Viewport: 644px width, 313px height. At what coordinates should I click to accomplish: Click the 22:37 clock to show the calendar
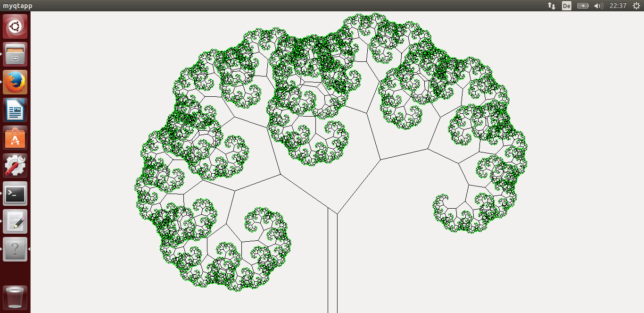pyautogui.click(x=618, y=6)
